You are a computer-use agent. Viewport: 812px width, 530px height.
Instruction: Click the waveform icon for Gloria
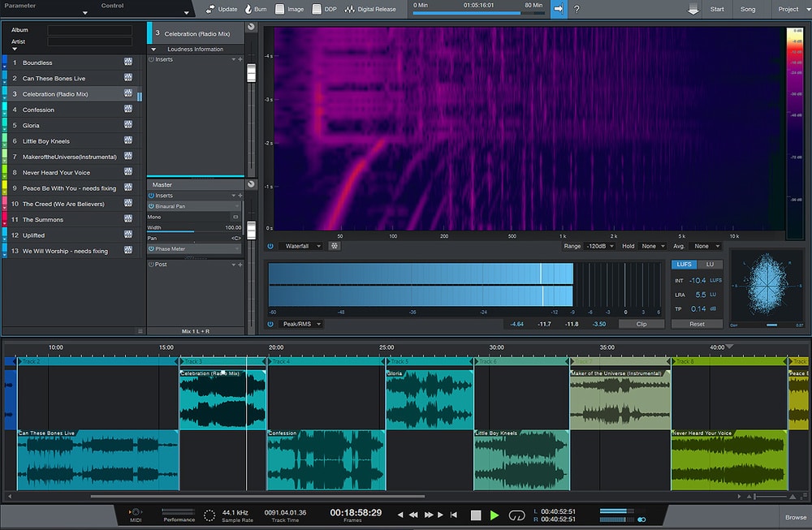click(128, 124)
